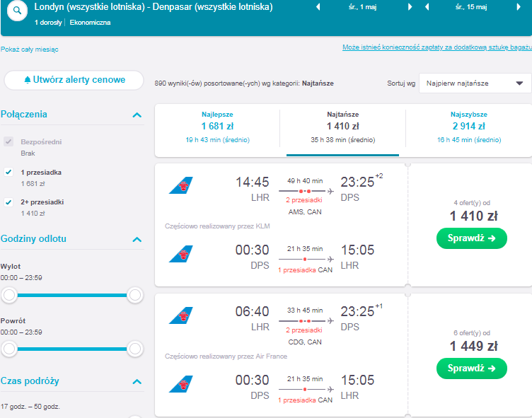This screenshot has width=532, height=418.
Task: Click the bell icon for price alerts
Action: click(28, 80)
